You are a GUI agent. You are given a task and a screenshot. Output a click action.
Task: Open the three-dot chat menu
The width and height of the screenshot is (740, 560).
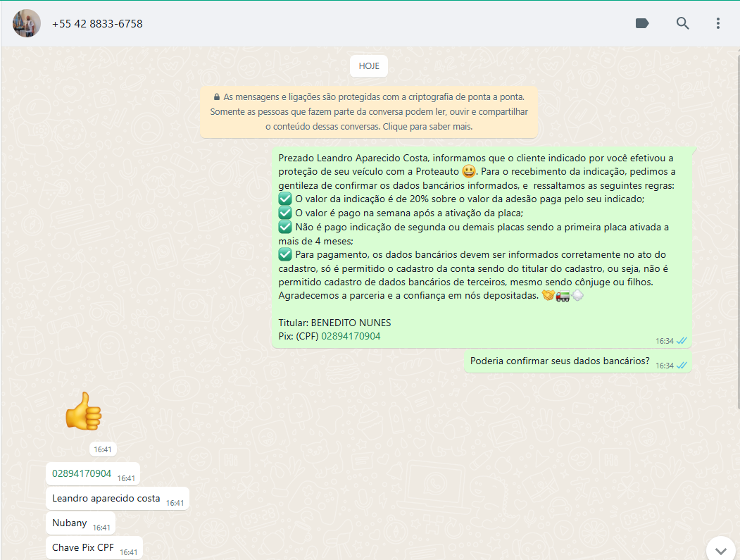(717, 23)
